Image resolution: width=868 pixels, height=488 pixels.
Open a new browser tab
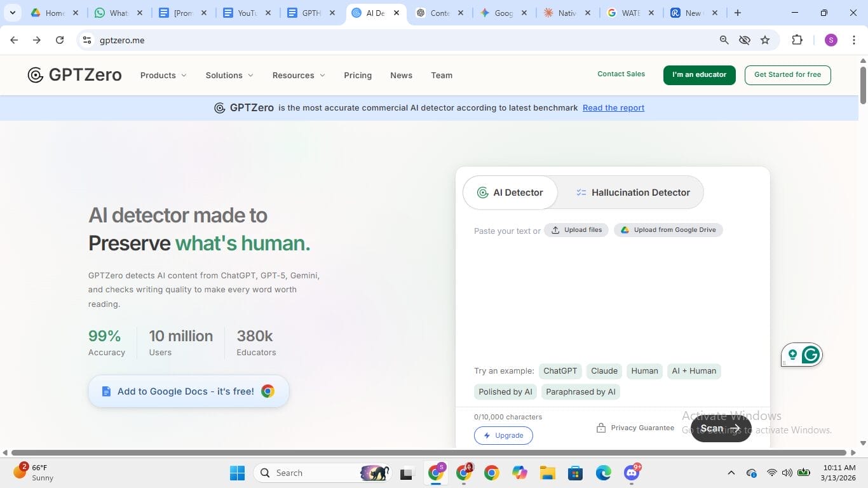pyautogui.click(x=737, y=13)
